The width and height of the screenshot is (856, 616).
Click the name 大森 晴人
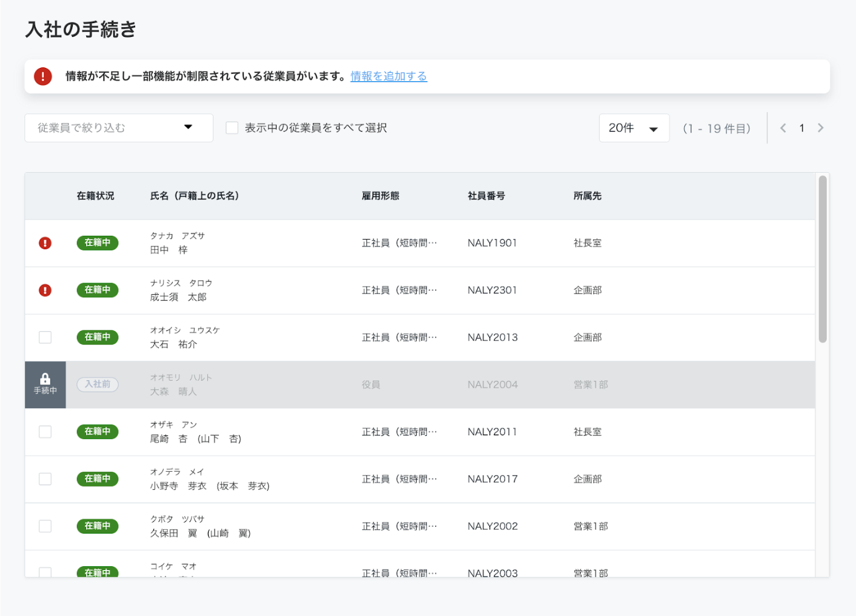click(x=173, y=392)
